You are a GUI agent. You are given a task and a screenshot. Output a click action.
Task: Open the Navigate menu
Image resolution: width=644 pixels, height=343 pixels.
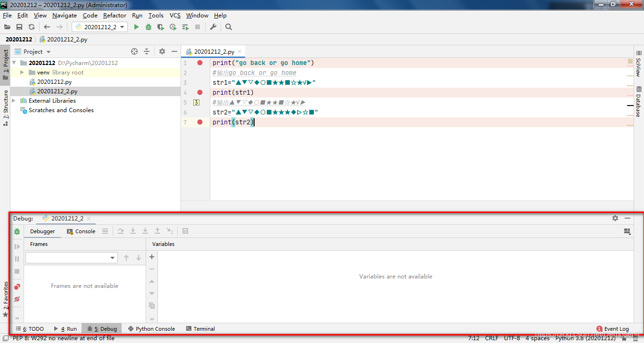tap(65, 16)
